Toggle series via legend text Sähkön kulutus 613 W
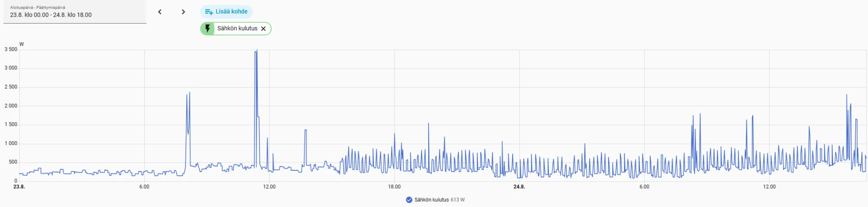Viewport: 868px width, 207px height. pos(439,200)
